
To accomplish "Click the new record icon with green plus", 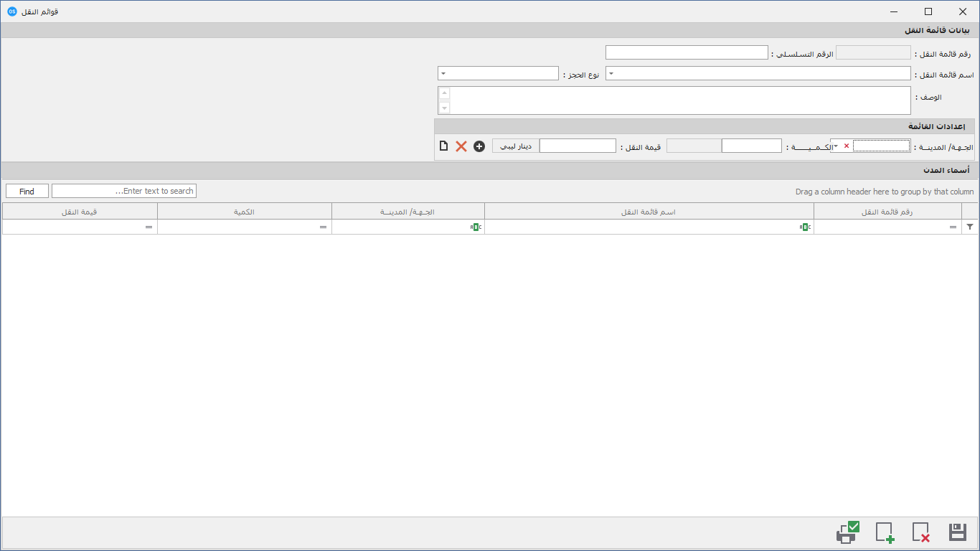I will point(885,532).
